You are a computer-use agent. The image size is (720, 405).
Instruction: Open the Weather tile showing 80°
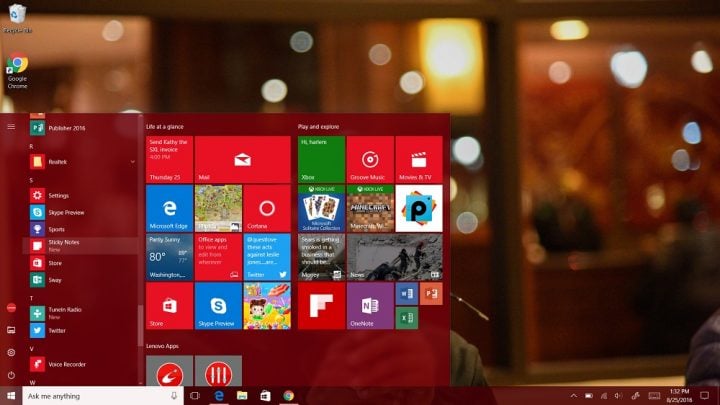(x=169, y=257)
